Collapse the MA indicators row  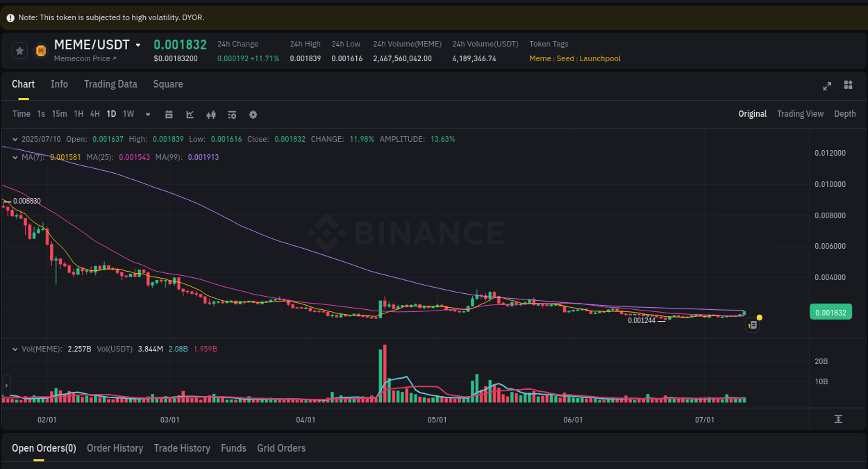[15, 157]
